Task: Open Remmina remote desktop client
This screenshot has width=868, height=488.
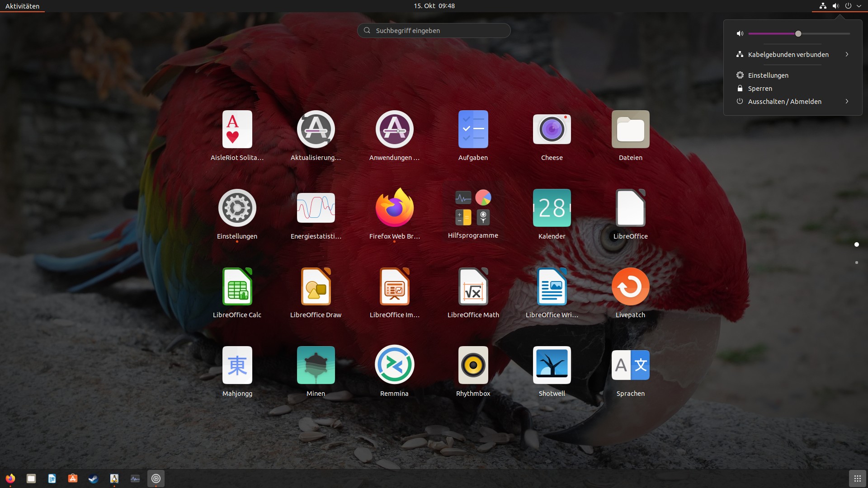Action: (x=394, y=365)
